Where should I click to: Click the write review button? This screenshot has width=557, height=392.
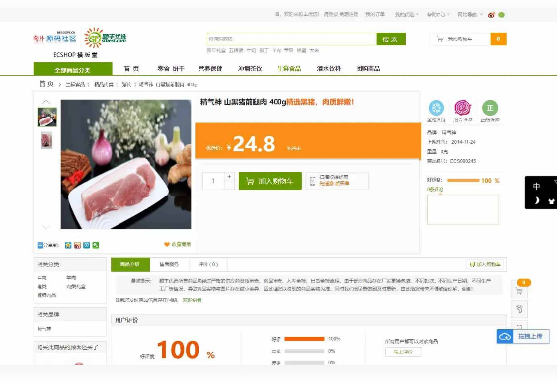tap(403, 352)
